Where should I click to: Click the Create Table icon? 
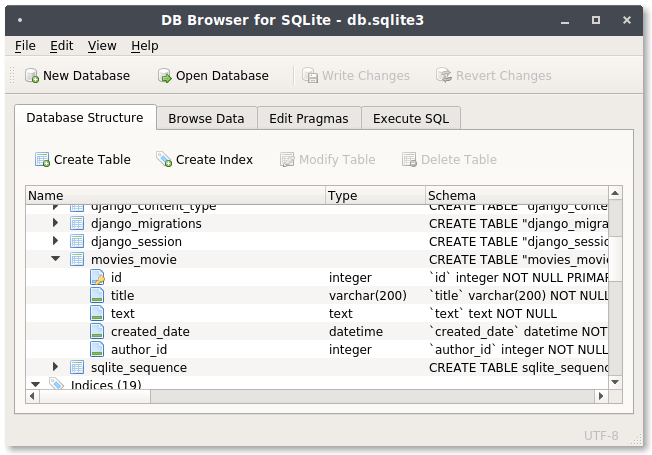point(42,159)
